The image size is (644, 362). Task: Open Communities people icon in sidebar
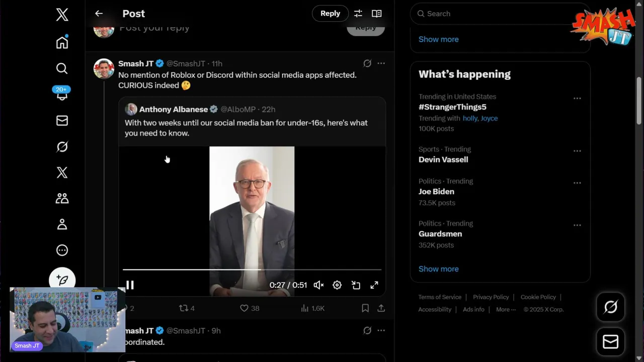click(62, 199)
